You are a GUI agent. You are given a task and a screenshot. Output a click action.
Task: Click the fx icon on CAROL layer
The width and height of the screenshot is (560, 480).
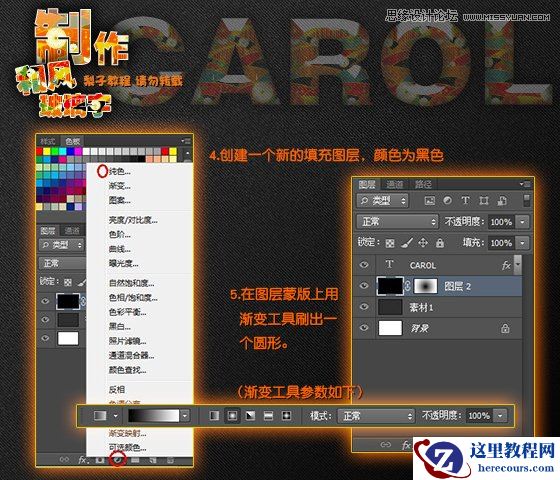(506, 265)
